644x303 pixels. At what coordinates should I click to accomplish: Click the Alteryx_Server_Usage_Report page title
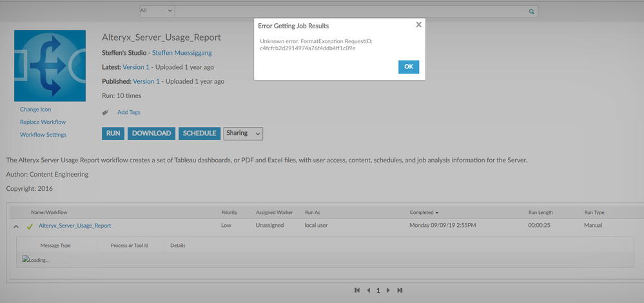point(161,37)
